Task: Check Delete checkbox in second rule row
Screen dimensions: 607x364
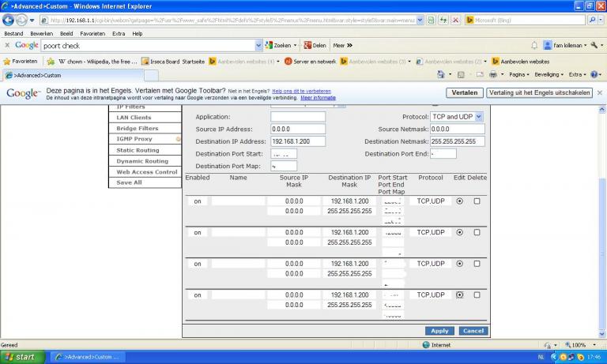Action: (477, 233)
